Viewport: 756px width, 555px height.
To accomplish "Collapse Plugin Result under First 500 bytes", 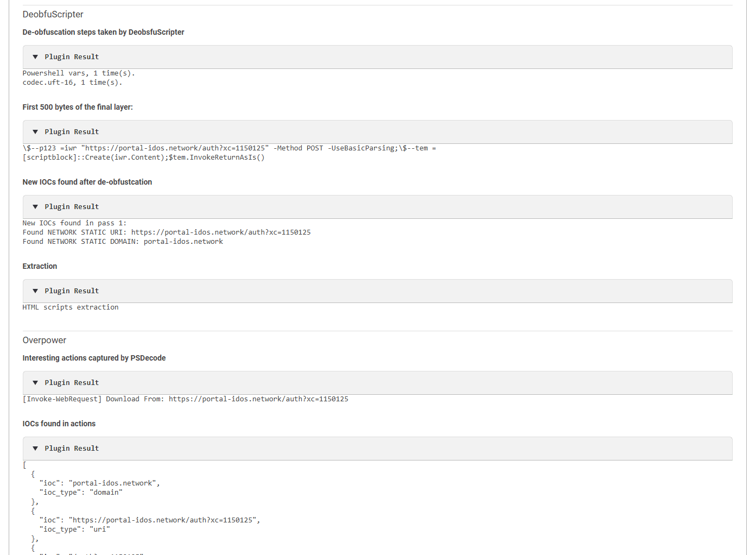I will [35, 132].
